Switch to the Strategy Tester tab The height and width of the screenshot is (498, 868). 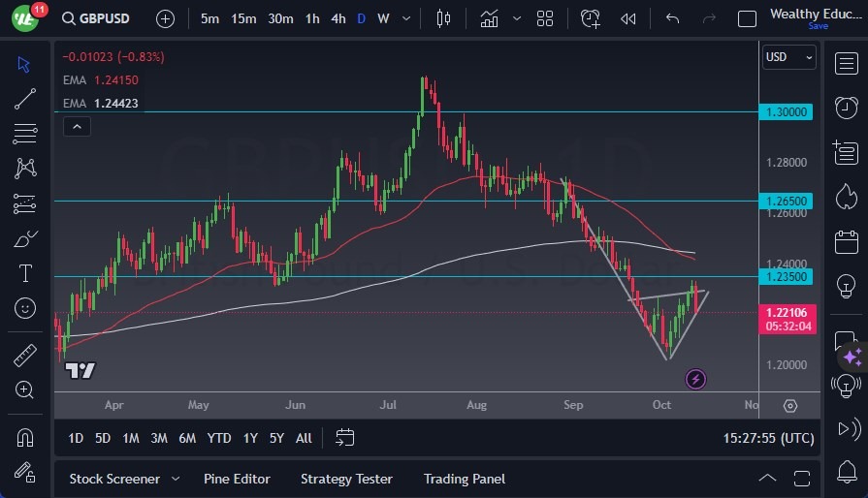(346, 479)
